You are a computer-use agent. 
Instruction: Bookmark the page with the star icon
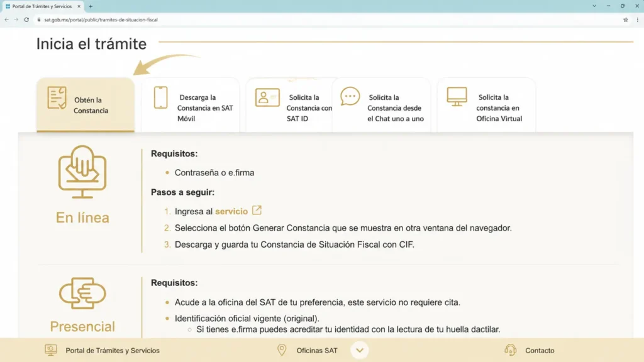pos(626,19)
